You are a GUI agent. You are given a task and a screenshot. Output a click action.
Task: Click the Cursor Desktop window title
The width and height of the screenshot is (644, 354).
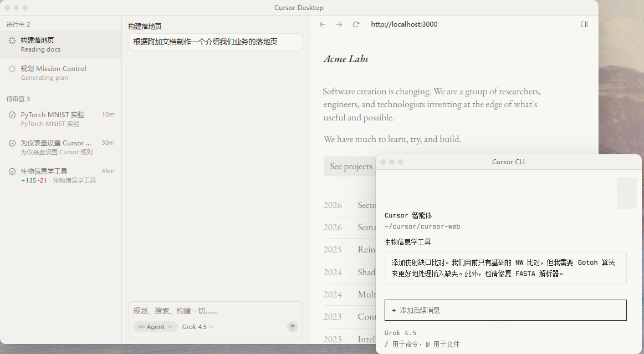(x=299, y=8)
